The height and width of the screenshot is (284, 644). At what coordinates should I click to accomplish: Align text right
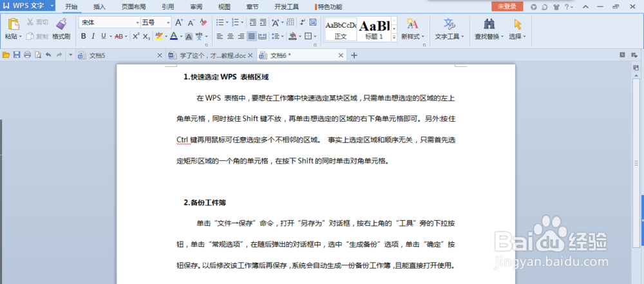[x=241, y=36]
